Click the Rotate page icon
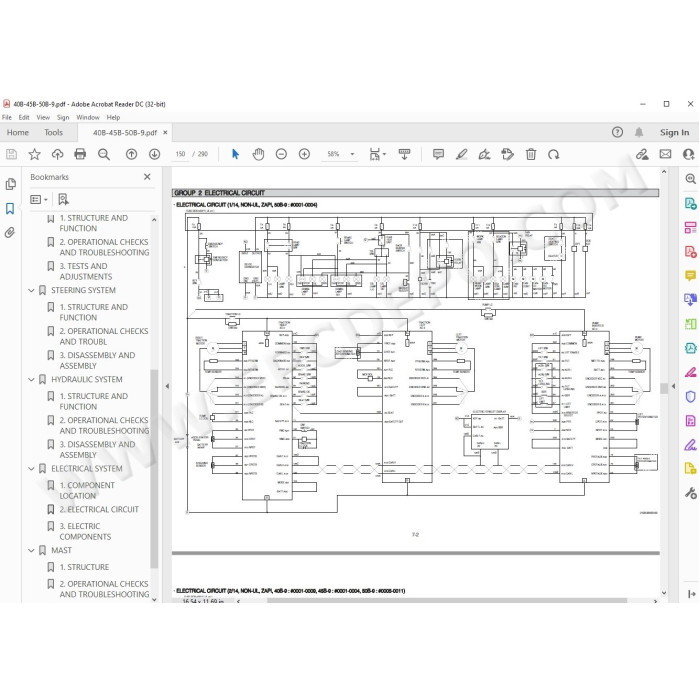Screen dimensions: 700x700 coord(554,154)
